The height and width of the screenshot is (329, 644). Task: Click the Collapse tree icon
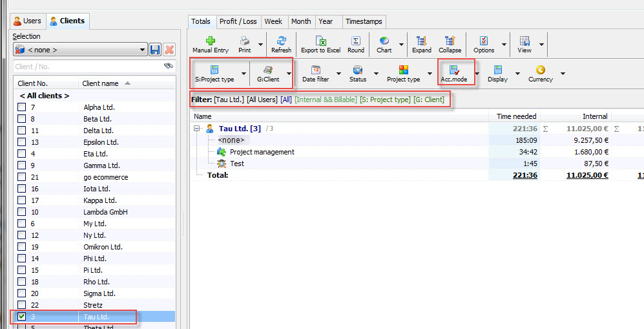click(x=450, y=41)
